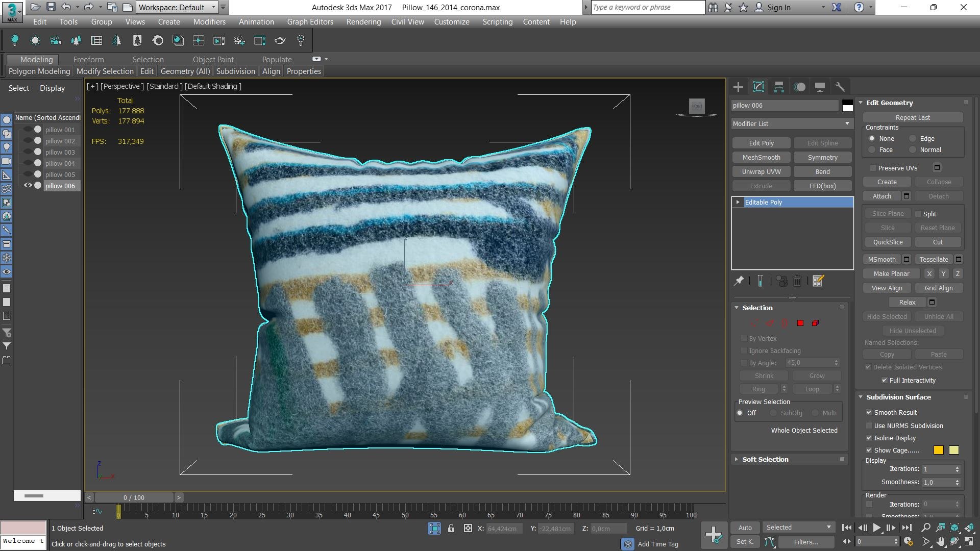Open the Hierarchy command panel tab

pyautogui.click(x=779, y=87)
